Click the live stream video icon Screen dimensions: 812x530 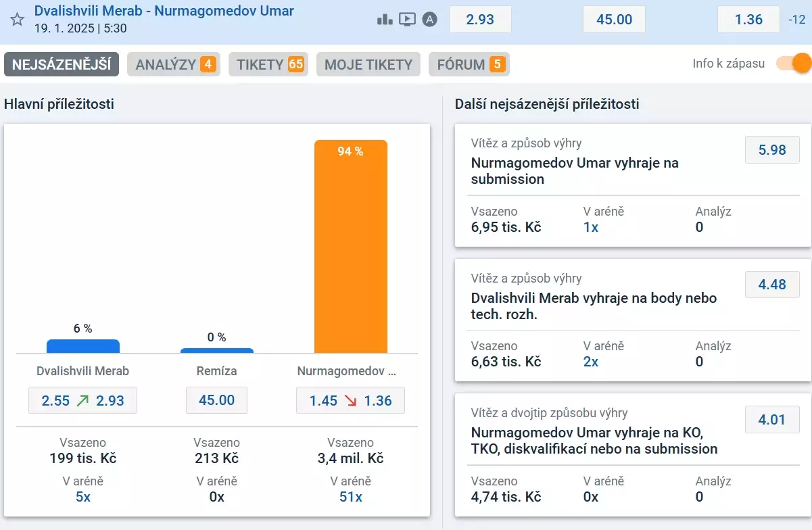coord(407,20)
